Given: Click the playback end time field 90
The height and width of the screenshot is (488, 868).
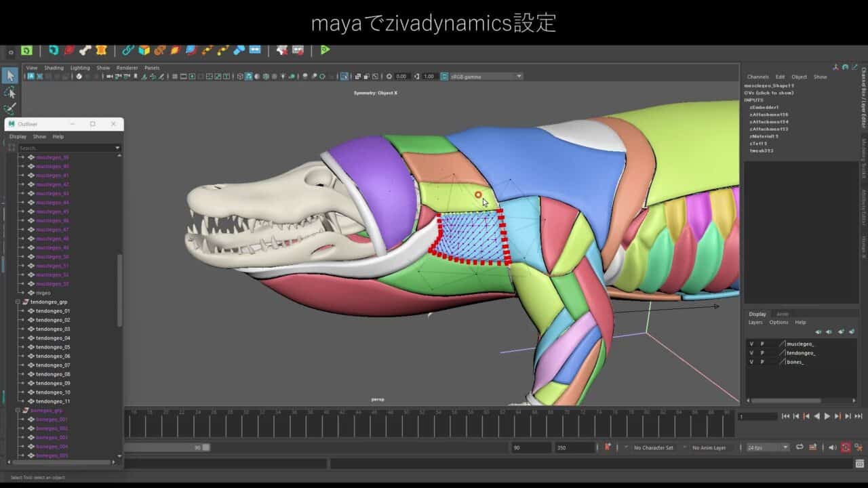Looking at the screenshot, I should pos(530,447).
